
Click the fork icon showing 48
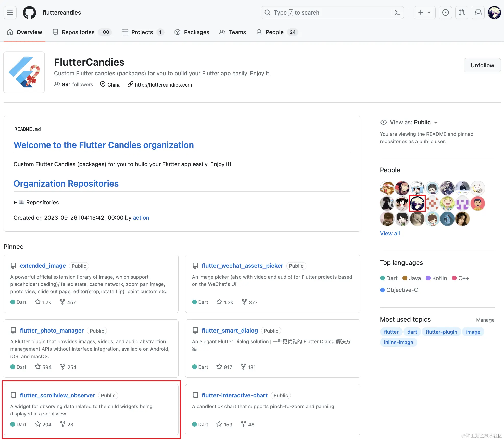[244, 424]
